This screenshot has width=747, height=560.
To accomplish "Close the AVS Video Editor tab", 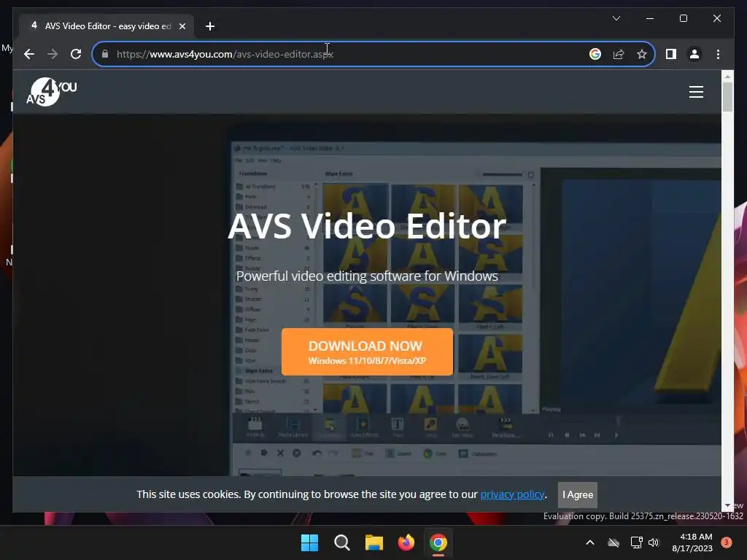I will pyautogui.click(x=182, y=26).
